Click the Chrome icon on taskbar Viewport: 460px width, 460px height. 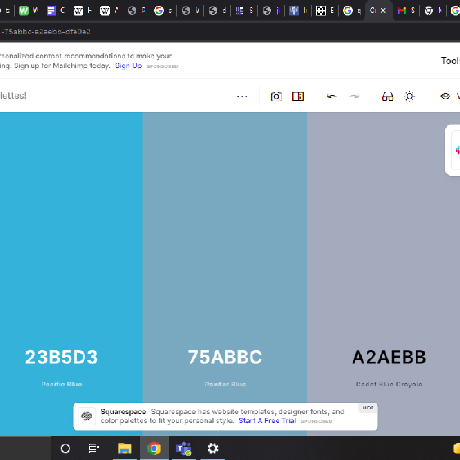coord(154,448)
